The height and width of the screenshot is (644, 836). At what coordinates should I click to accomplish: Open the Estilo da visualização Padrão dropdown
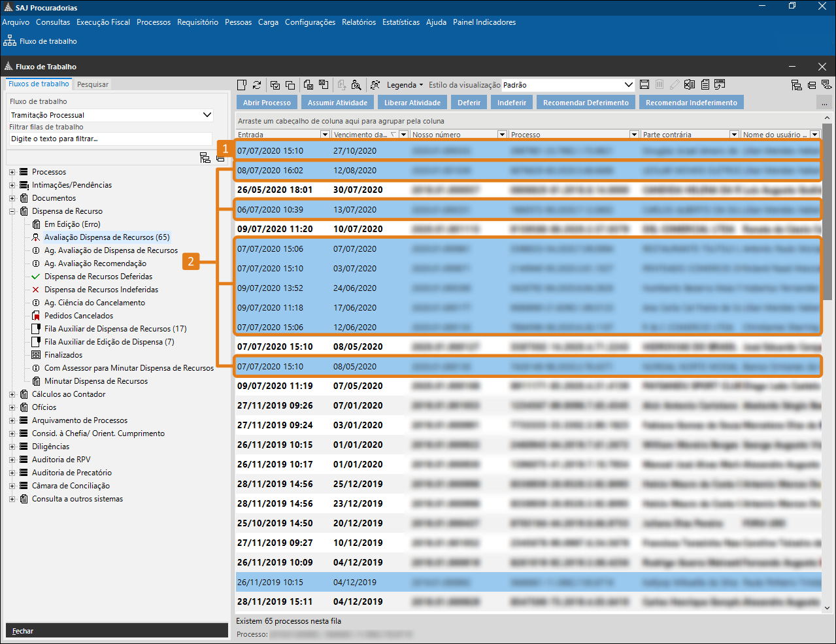pos(628,85)
